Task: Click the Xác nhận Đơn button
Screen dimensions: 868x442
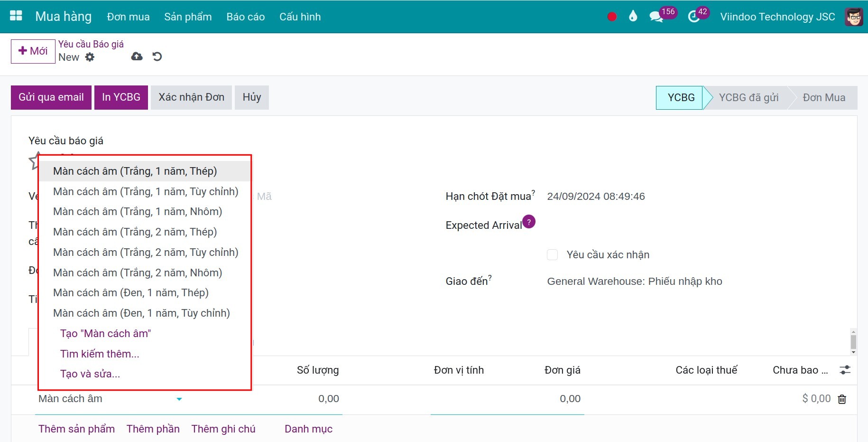Action: (191, 97)
